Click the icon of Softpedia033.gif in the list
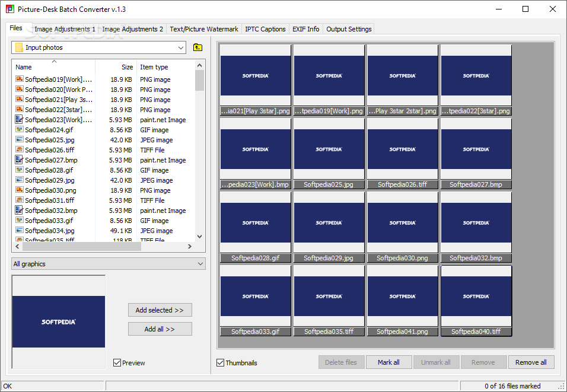 pyautogui.click(x=19, y=220)
